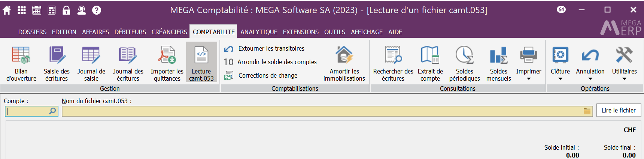This screenshot has width=644, height=159.
Task: Click Journal de saisie icon
Action: click(x=91, y=55)
